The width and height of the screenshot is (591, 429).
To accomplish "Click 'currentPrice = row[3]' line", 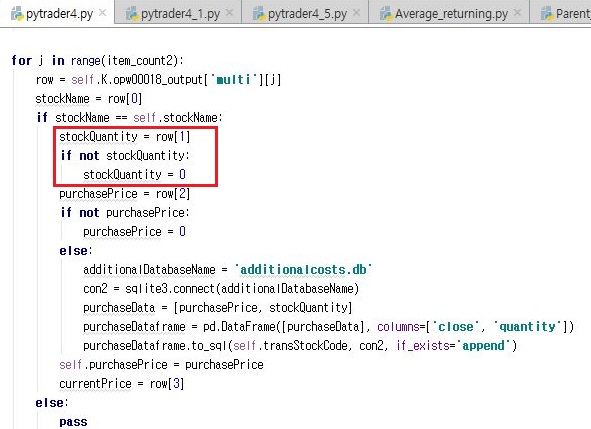I will point(121,384).
